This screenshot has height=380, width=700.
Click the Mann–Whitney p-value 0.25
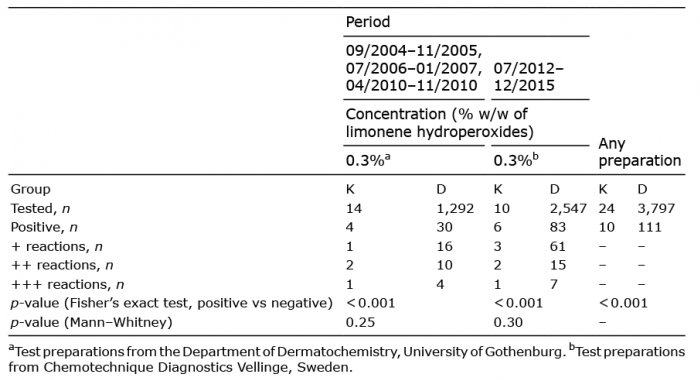(360, 322)
